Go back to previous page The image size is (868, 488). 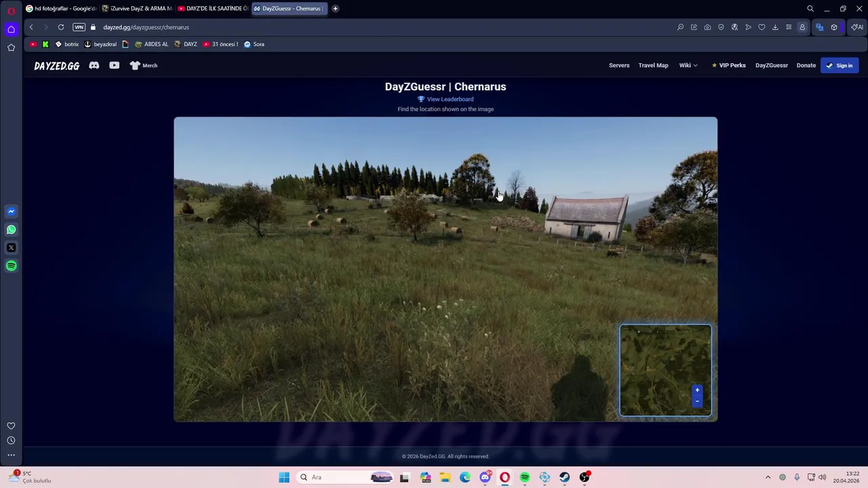(x=31, y=27)
